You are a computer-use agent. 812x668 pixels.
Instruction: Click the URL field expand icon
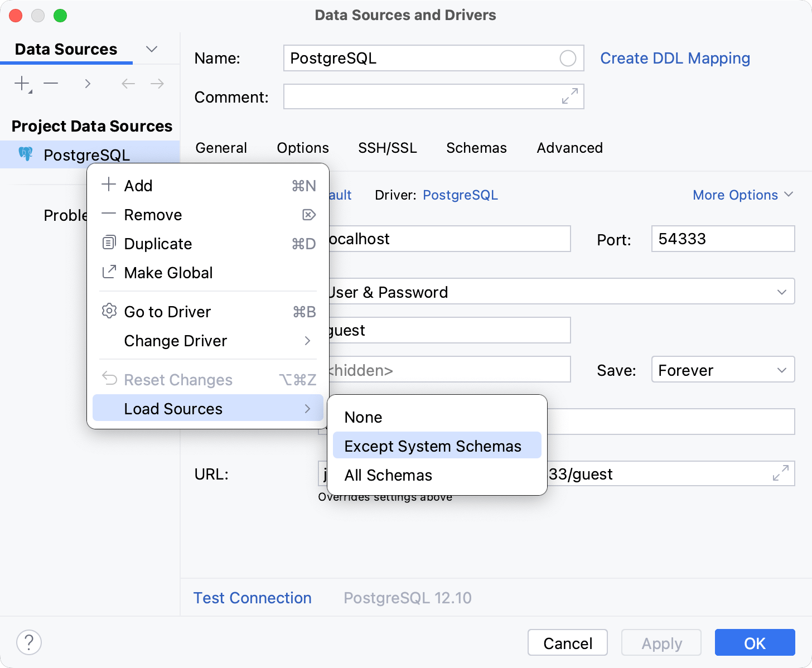(x=780, y=473)
